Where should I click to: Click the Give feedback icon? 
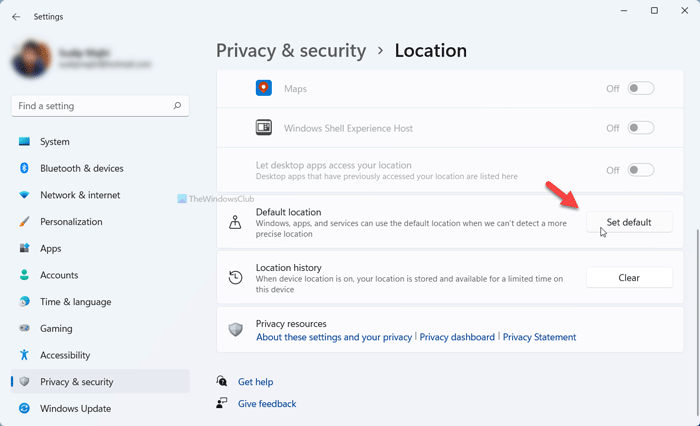pos(222,404)
